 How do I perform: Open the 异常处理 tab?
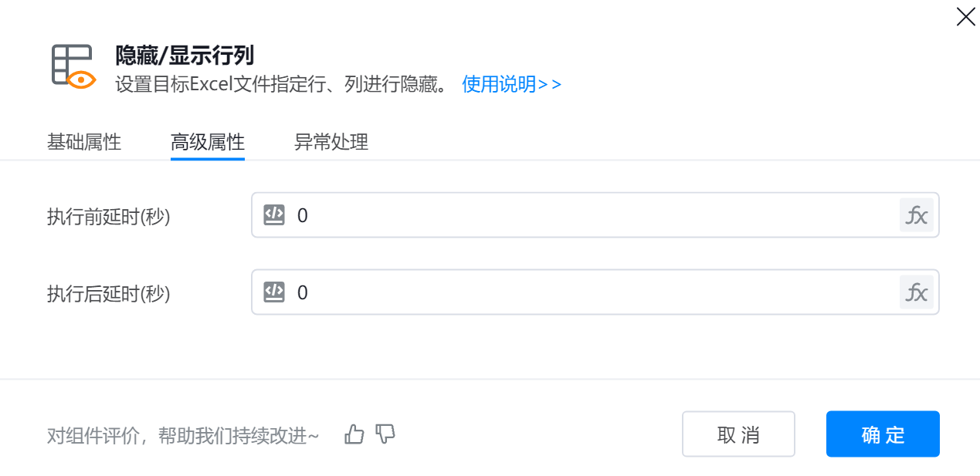(331, 143)
